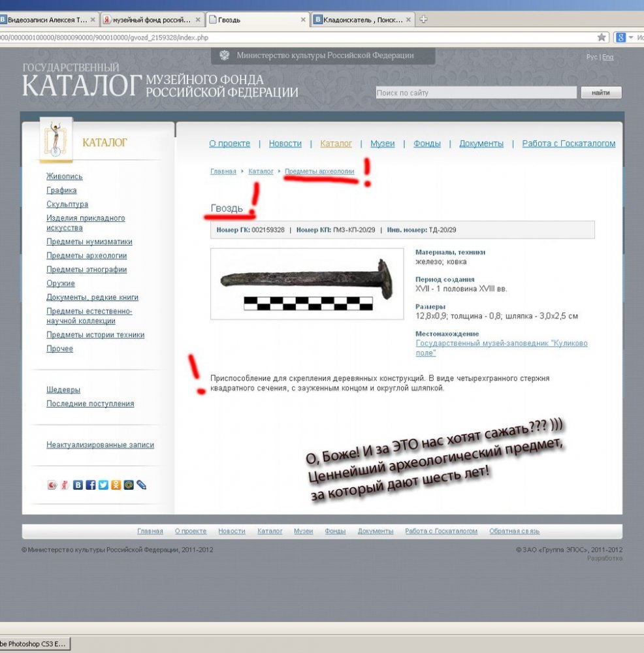Bookmark page with star icon

(x=602, y=37)
